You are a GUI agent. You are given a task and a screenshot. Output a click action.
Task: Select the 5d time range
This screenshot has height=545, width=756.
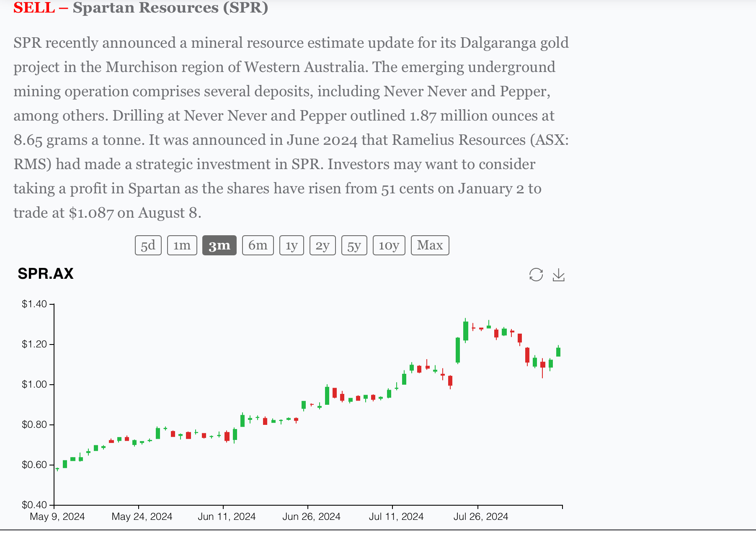tap(148, 245)
